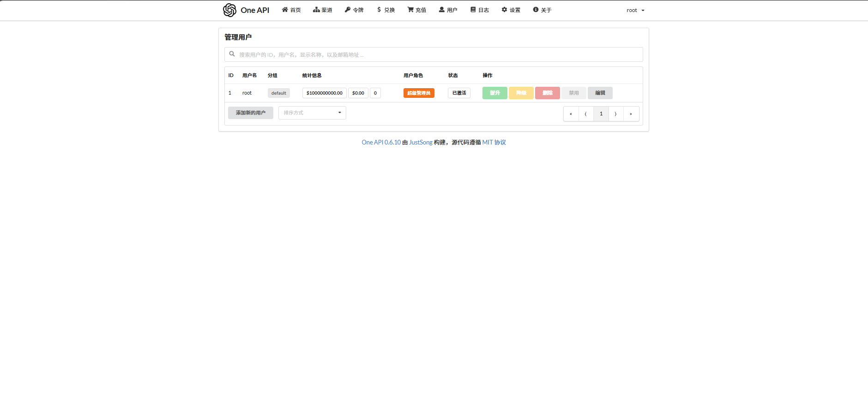Click the One API logo icon
Image resolution: width=868 pixels, height=420 pixels.
[x=229, y=10]
